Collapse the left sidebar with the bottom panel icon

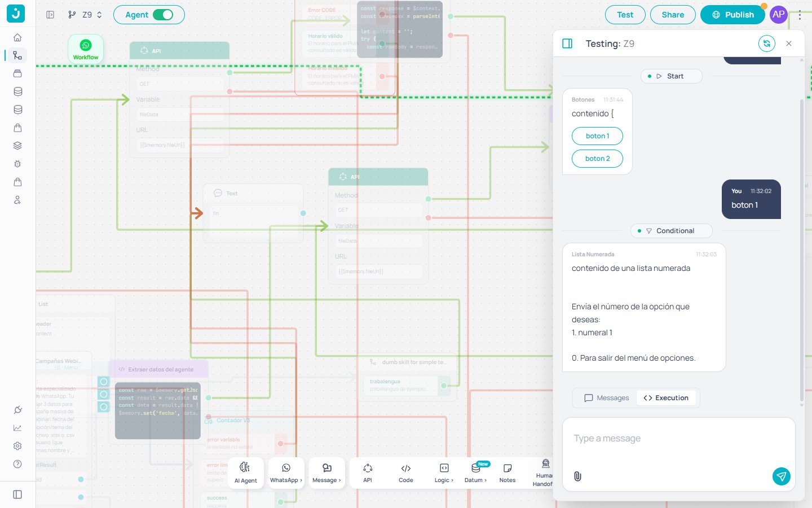coord(17,494)
